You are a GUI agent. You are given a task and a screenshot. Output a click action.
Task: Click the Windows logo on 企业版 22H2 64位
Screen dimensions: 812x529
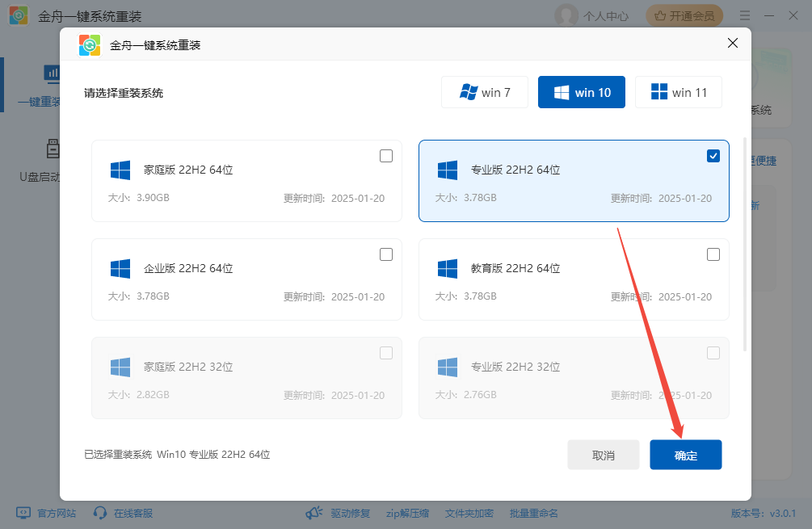120,269
